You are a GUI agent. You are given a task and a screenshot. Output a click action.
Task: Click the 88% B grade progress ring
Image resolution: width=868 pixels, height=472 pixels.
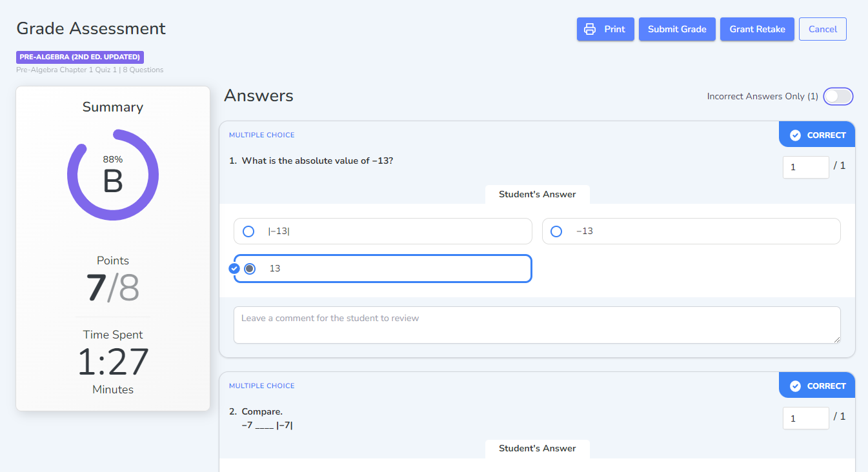point(113,175)
